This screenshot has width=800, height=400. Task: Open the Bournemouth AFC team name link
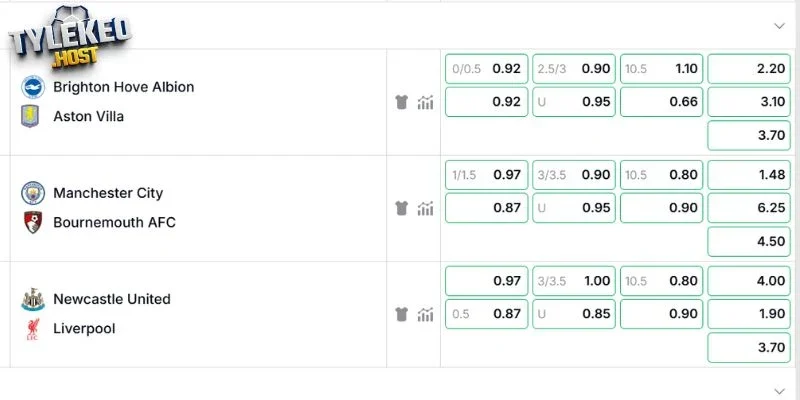[114, 222]
